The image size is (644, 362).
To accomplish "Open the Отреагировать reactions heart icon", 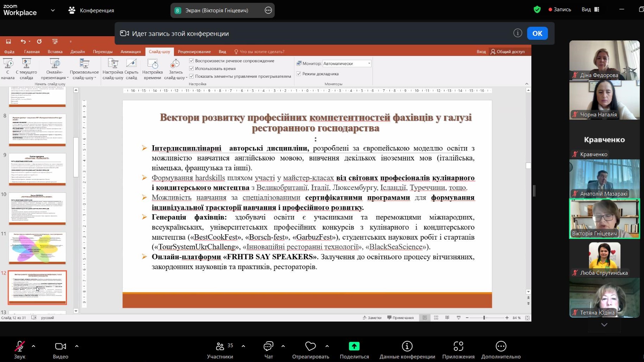I will pos(310,347).
